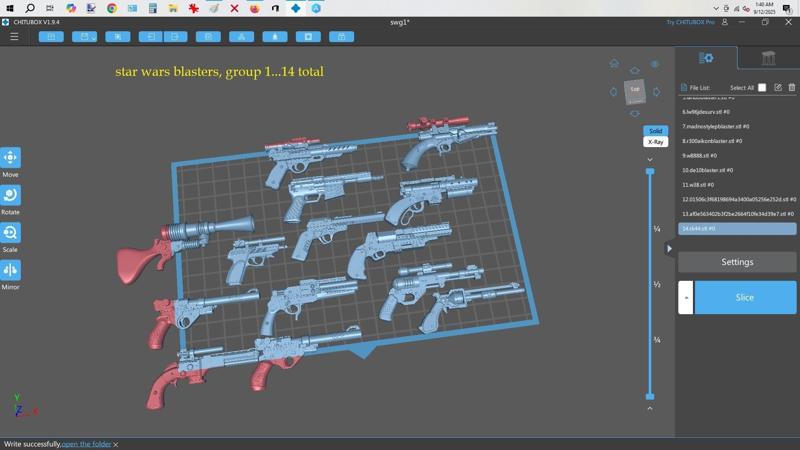Open the dropdown arrow on the Save button
800x450 pixels.
tap(93, 37)
